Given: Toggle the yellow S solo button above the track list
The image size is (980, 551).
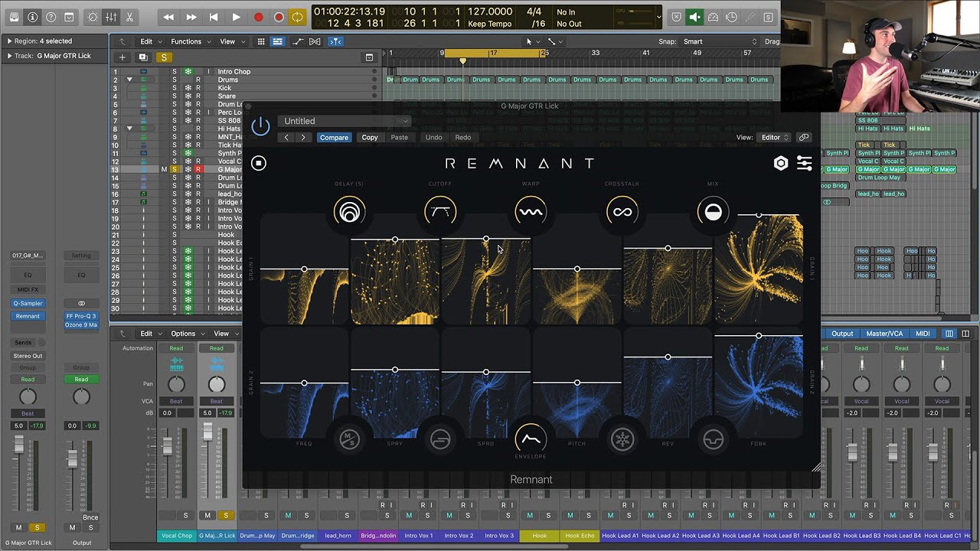Looking at the screenshot, I should (x=163, y=57).
